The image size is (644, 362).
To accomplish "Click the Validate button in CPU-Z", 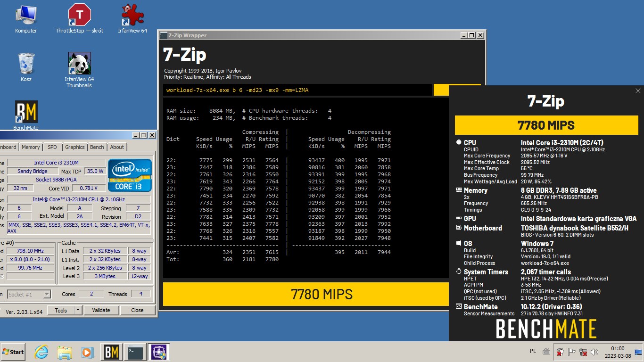I will [x=101, y=310].
